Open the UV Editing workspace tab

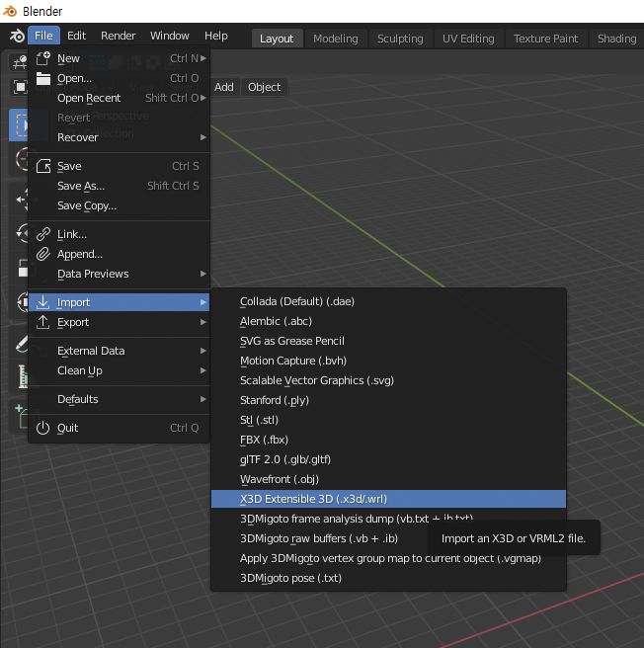click(468, 39)
